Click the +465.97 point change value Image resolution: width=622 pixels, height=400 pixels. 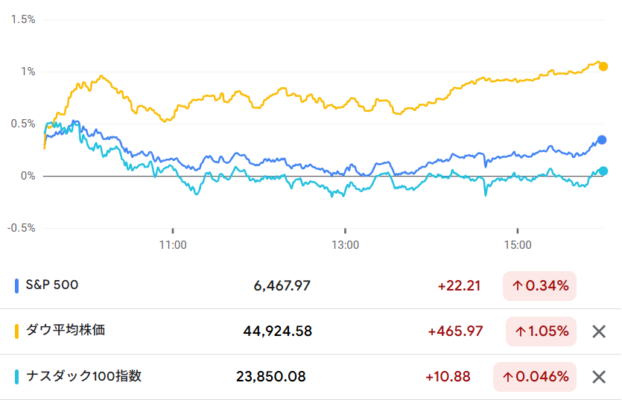coord(455,331)
